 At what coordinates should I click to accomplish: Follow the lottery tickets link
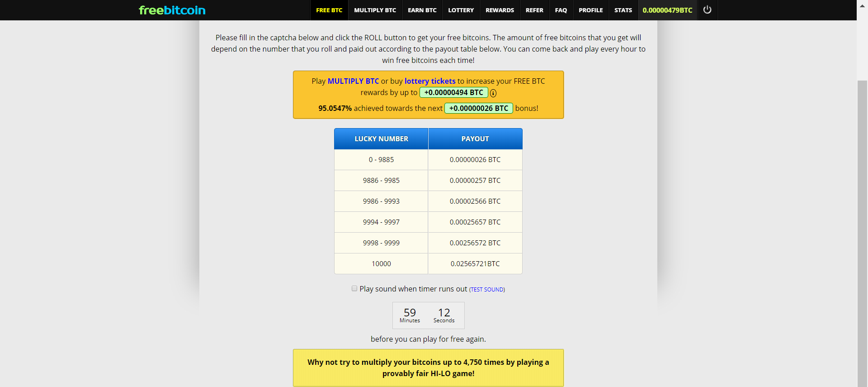tap(430, 81)
